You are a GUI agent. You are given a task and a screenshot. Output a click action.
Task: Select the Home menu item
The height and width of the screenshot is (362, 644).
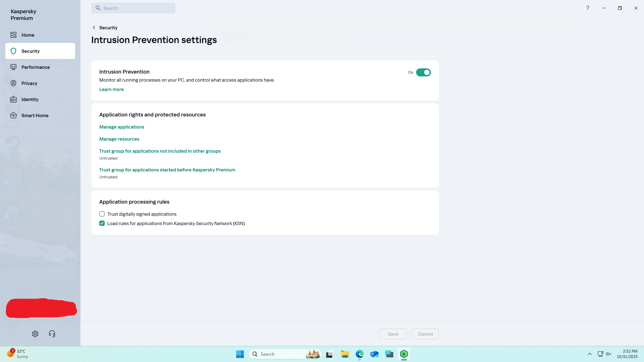pos(40,35)
